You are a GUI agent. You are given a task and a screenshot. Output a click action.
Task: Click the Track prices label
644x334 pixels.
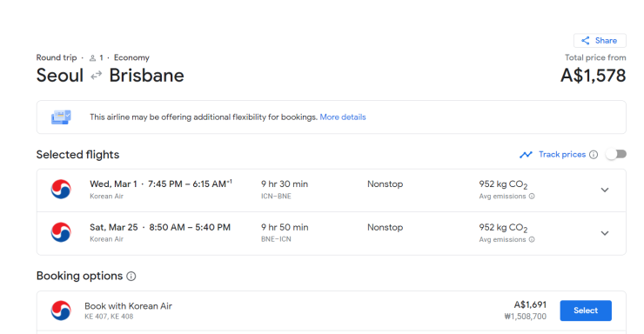(x=562, y=154)
